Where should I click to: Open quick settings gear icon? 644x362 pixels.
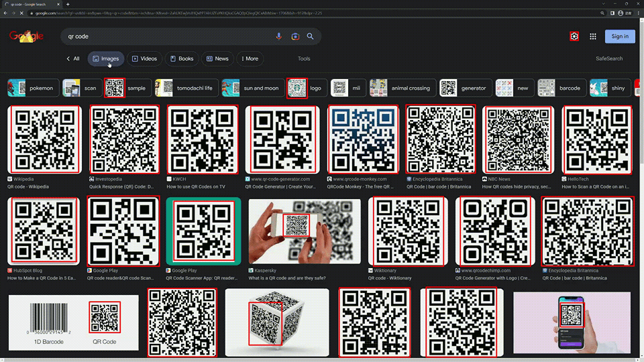(574, 36)
